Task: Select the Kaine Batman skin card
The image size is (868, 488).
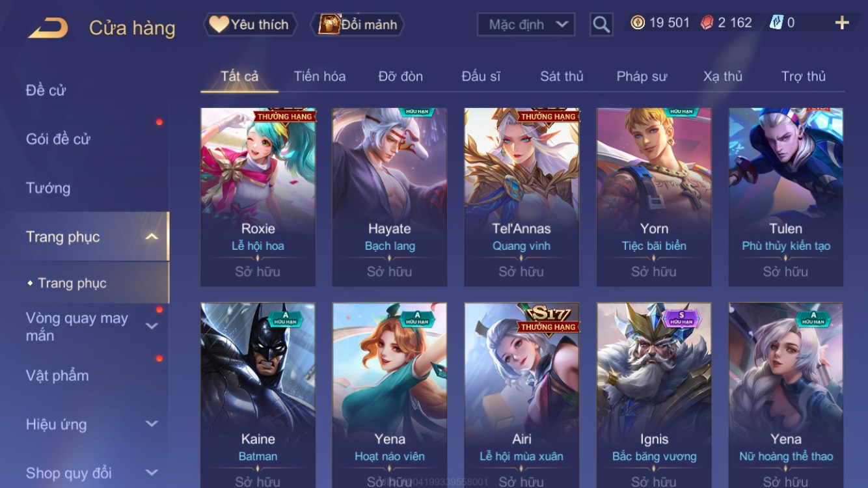Action: tap(258, 395)
